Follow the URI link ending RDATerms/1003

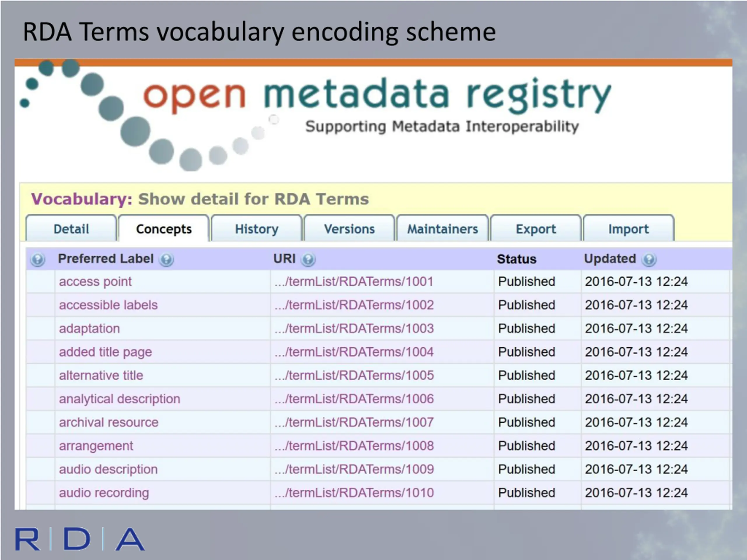tap(354, 328)
